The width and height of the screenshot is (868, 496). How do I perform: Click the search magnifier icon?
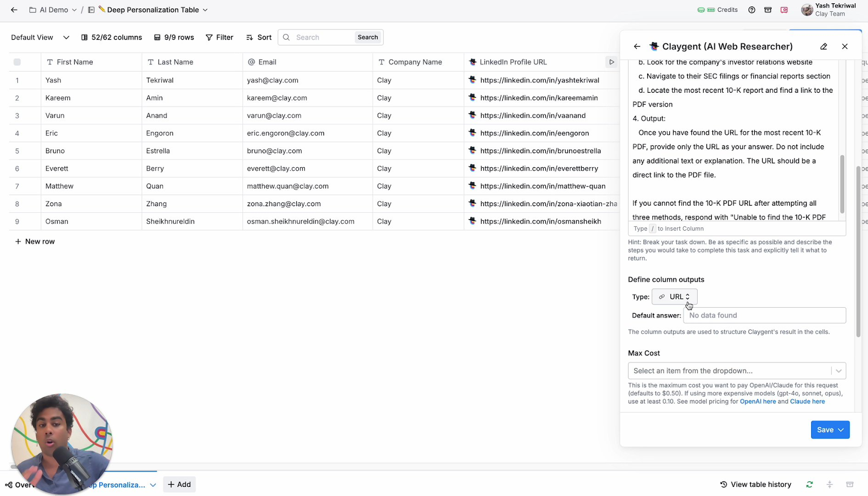tap(286, 37)
